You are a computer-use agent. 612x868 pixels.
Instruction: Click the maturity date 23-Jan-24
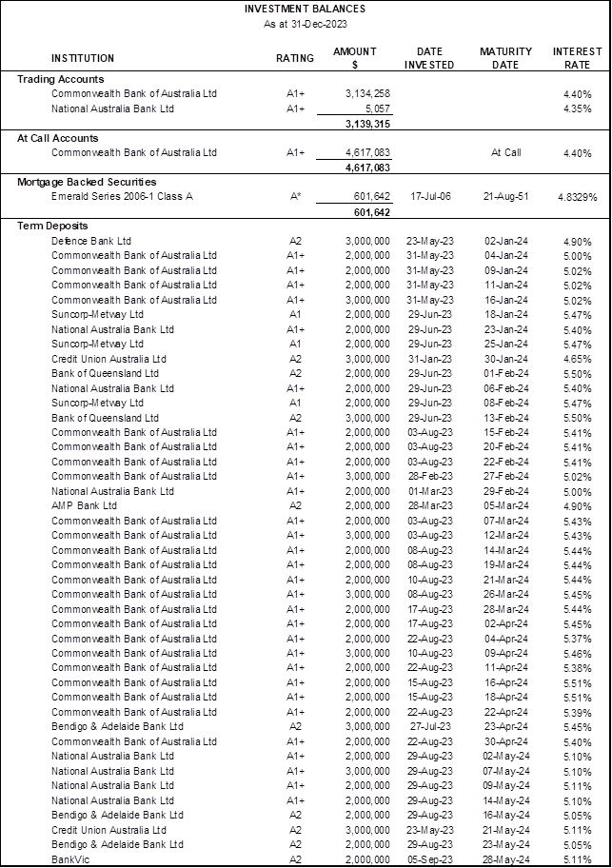point(505,329)
